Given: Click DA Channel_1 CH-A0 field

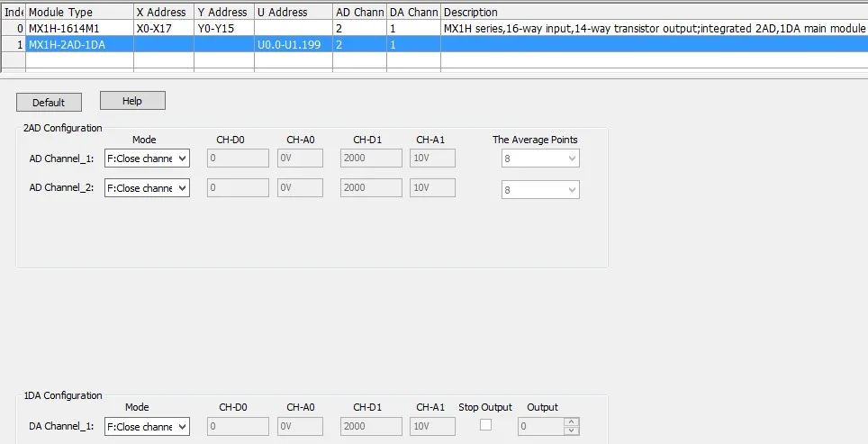Looking at the screenshot, I should coord(300,426).
